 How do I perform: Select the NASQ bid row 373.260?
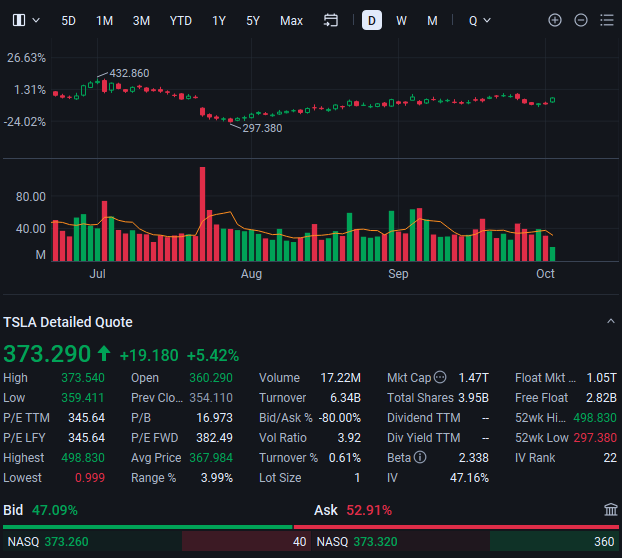coord(156,541)
